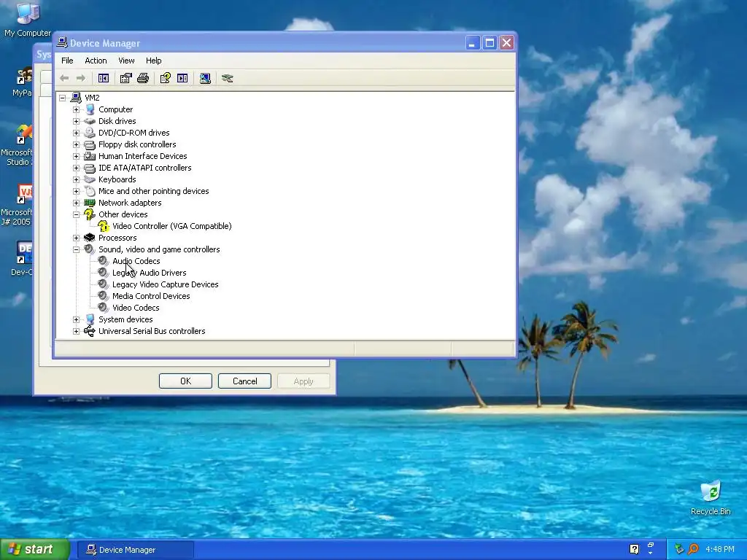
Task: Click the Network adapters card icon
Action: [90, 203]
